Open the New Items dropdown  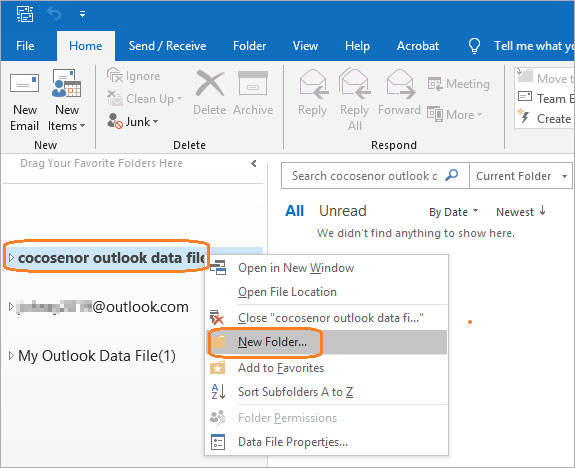pos(67,100)
